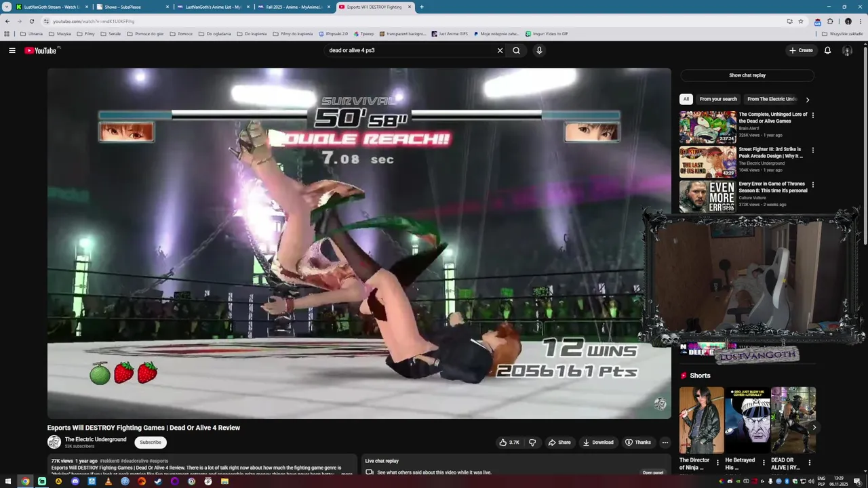
Task: Share the video
Action: pyautogui.click(x=559, y=443)
